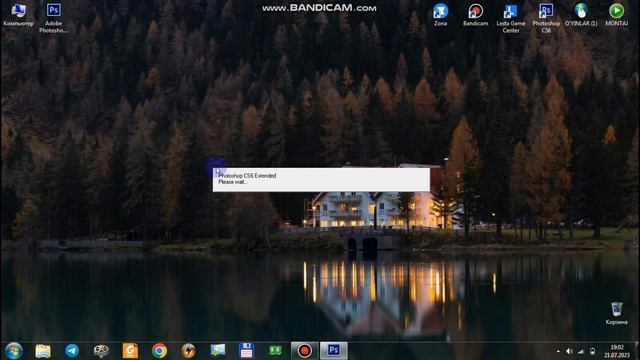The width and height of the screenshot is (640, 360).
Task: Open File Explorer from the taskbar
Action: coord(43,351)
